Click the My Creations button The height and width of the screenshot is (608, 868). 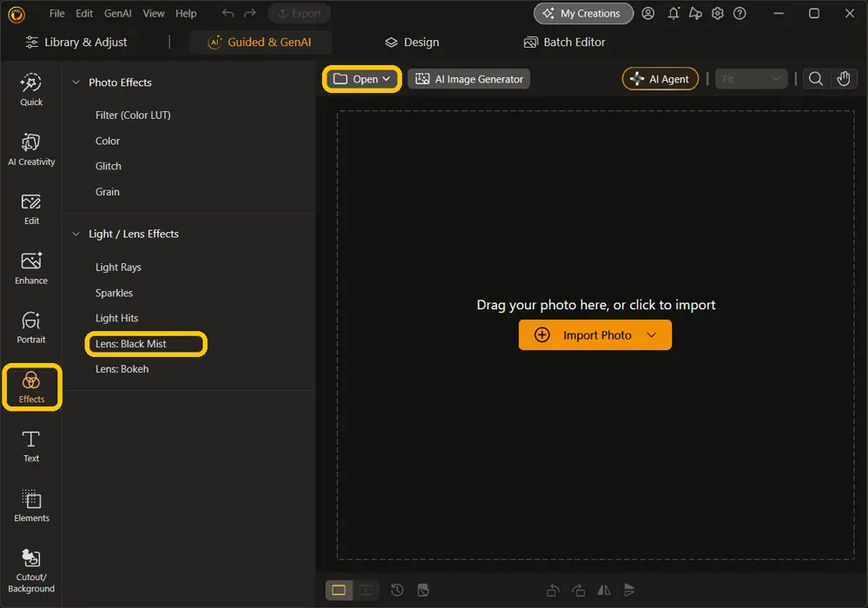click(x=583, y=13)
